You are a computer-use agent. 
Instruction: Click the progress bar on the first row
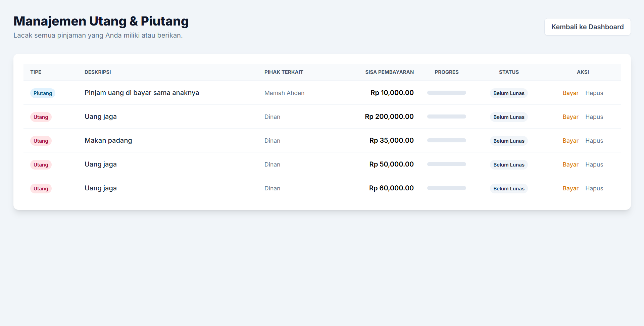(x=446, y=93)
